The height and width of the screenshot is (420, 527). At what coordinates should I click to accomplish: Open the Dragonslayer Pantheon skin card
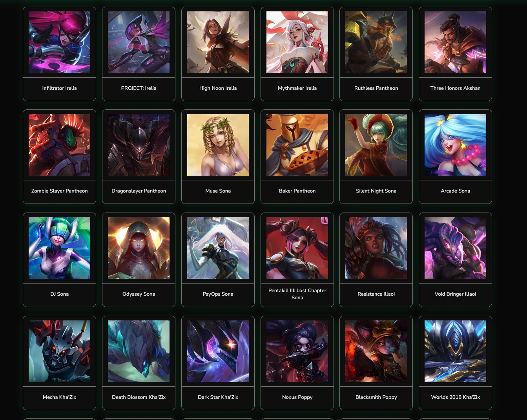click(x=139, y=156)
